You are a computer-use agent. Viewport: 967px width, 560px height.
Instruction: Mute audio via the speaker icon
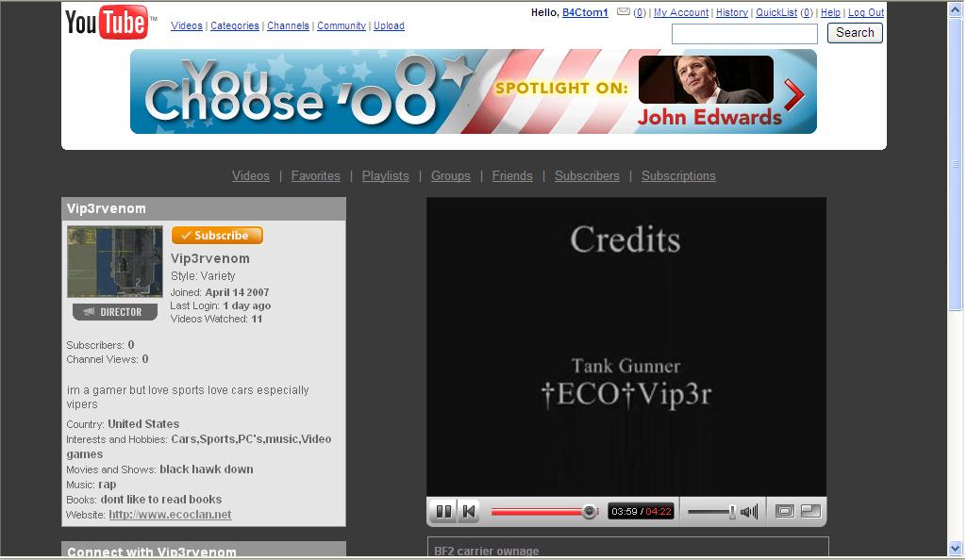pos(749,512)
